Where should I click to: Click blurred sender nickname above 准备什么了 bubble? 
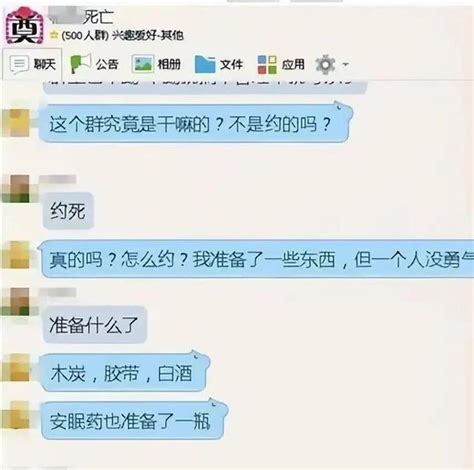point(57,293)
